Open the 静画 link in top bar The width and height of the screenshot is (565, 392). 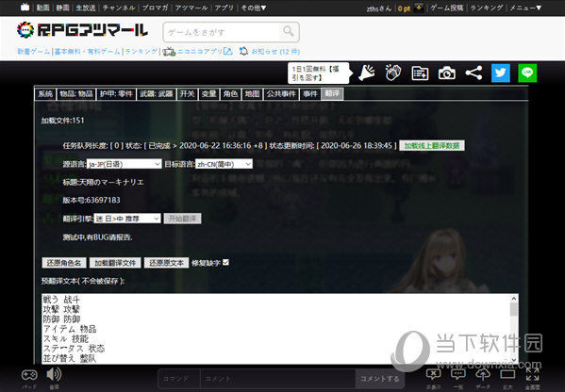click(62, 8)
